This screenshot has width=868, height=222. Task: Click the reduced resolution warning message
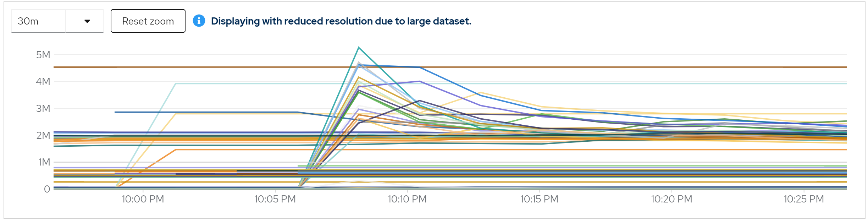pyautogui.click(x=341, y=21)
